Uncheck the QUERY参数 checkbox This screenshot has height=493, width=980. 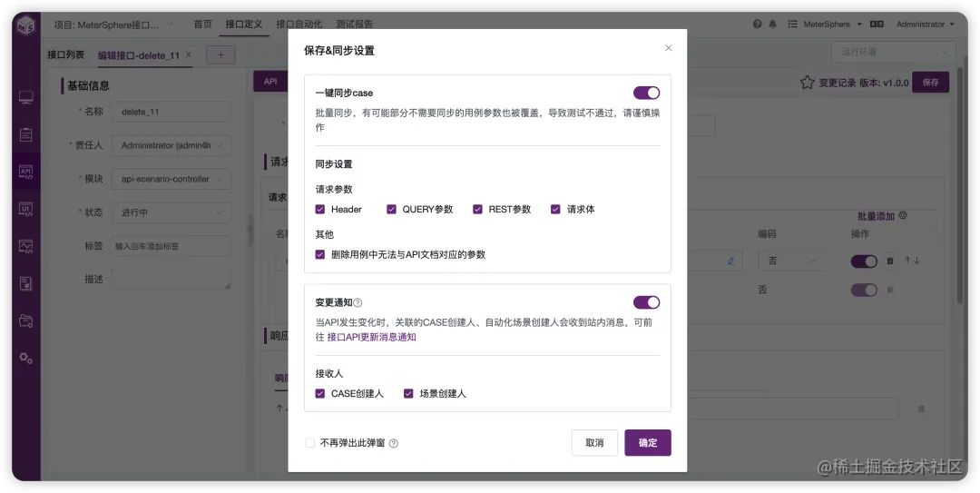(x=391, y=210)
